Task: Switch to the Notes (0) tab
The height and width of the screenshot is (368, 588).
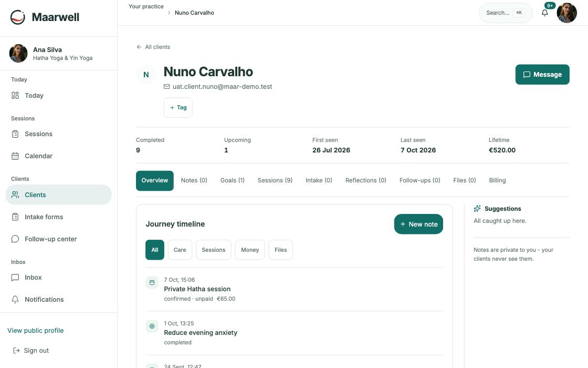Action: click(x=194, y=181)
